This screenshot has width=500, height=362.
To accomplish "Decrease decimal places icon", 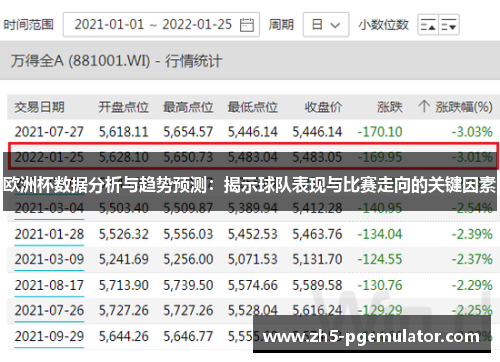I will [449, 25].
